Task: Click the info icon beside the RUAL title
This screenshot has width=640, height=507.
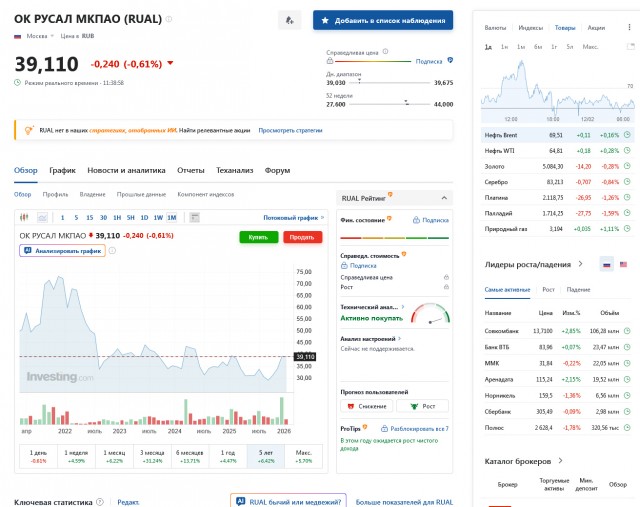Action: [x=169, y=19]
